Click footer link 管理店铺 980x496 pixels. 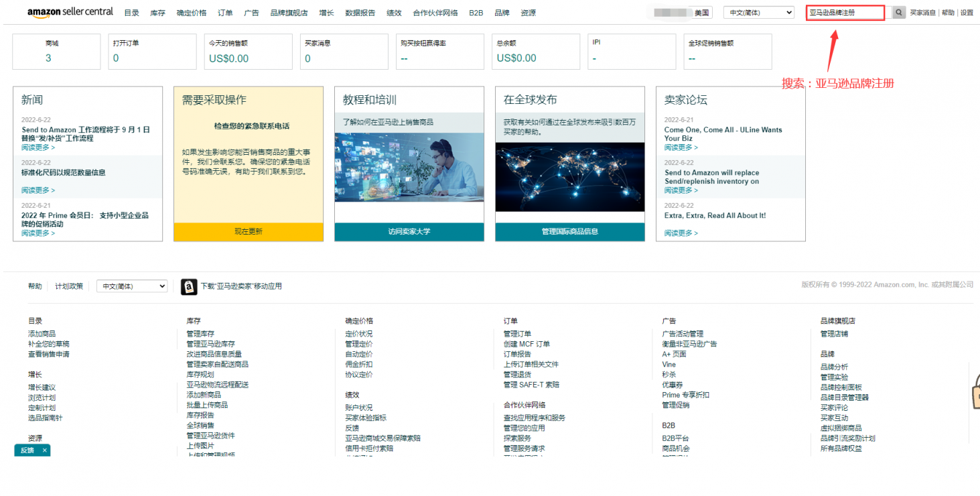coord(834,334)
